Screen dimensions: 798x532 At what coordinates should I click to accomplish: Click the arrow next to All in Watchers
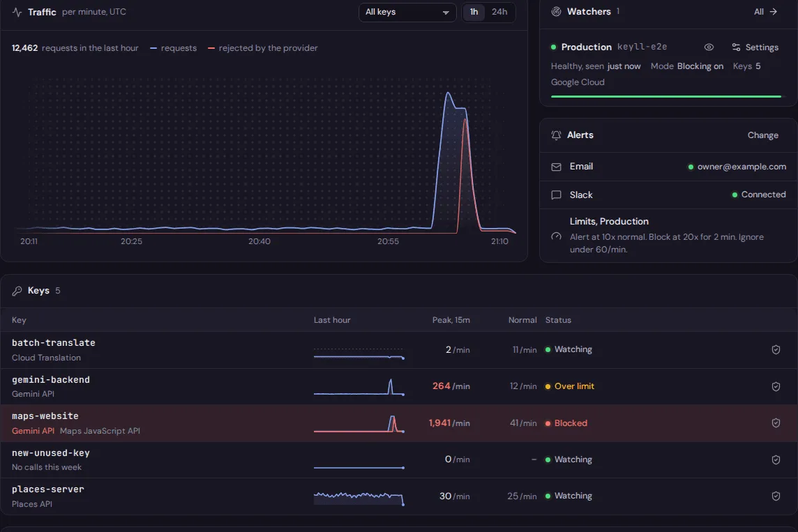773,11
